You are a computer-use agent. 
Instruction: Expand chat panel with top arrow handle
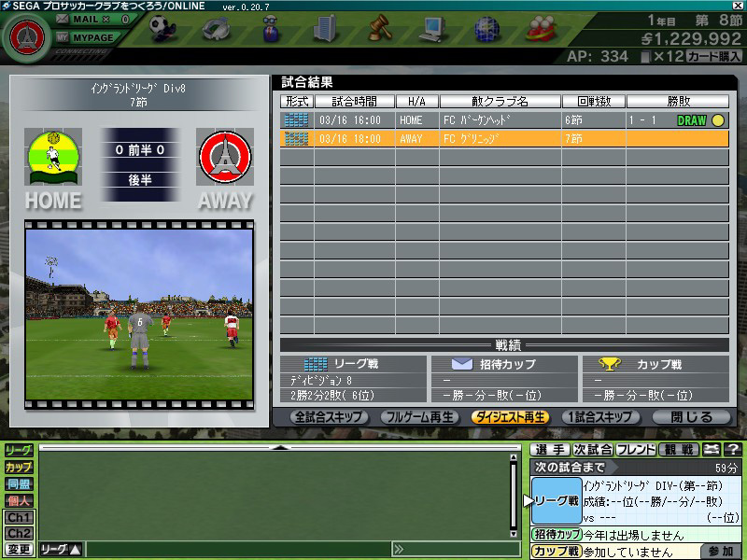277,448
